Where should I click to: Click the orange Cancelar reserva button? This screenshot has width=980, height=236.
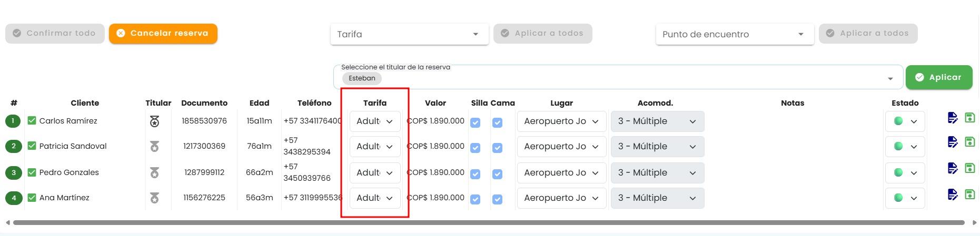(x=163, y=34)
